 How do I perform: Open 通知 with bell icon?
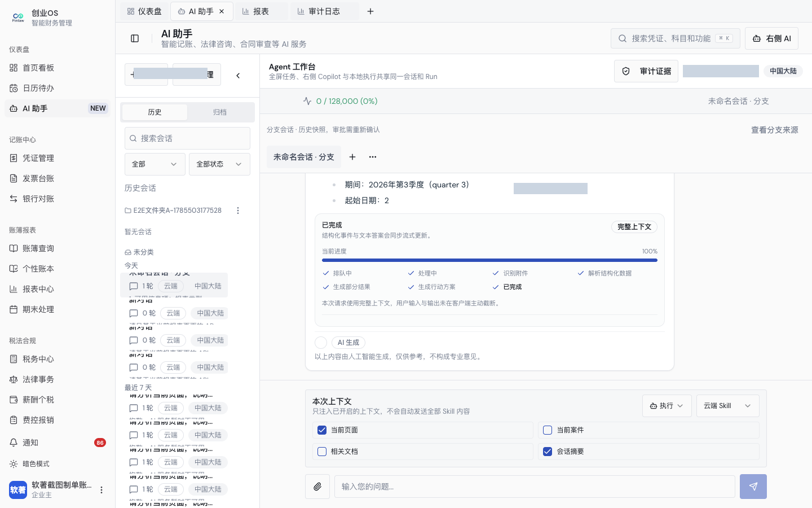point(57,443)
